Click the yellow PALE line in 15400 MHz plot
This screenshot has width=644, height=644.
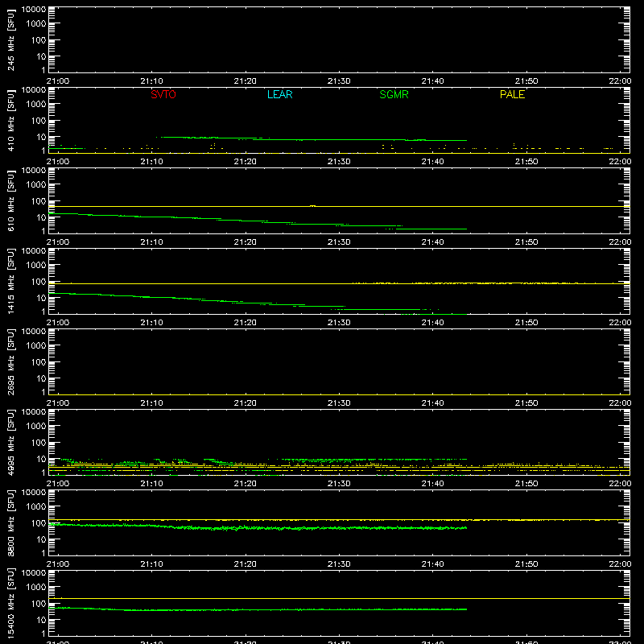[339, 598]
